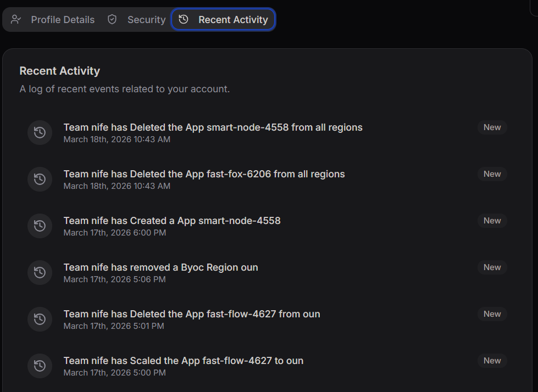Click the New badge on smart-node-4558 deletion
538x392 pixels.
tap(491, 127)
